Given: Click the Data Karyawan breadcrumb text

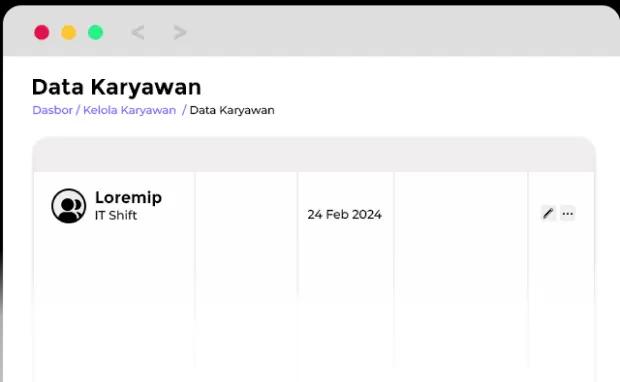Looking at the screenshot, I should (232, 110).
